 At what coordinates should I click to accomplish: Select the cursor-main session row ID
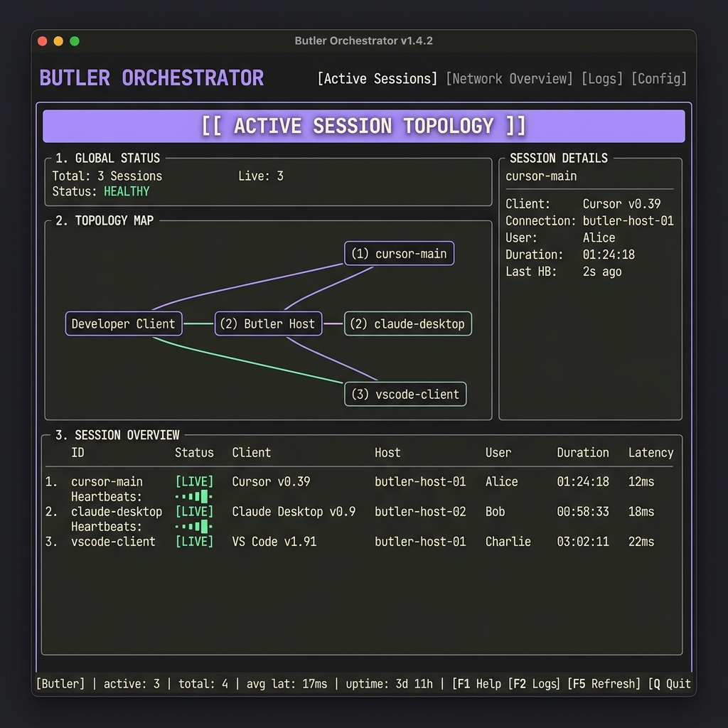(107, 482)
